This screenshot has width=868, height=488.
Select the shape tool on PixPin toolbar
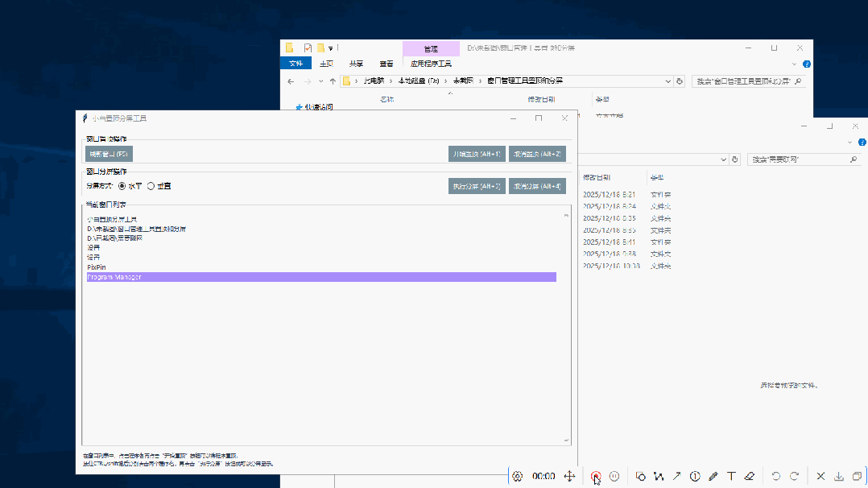point(640,477)
